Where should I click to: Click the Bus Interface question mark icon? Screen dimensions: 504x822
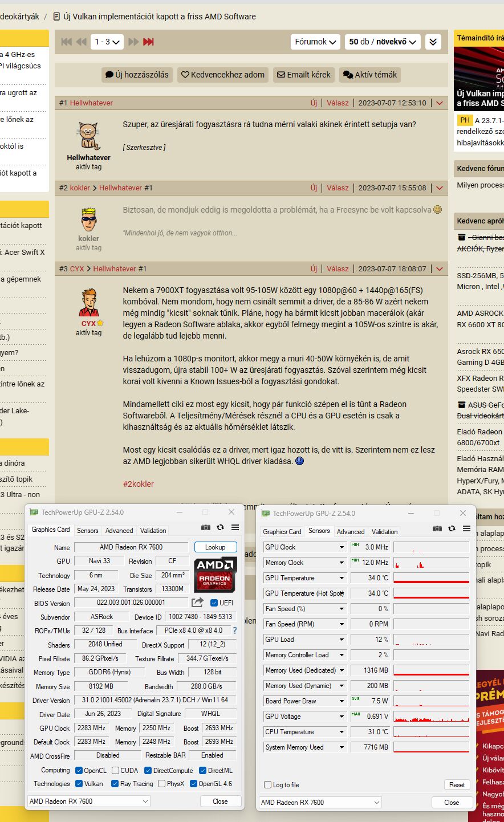click(234, 630)
